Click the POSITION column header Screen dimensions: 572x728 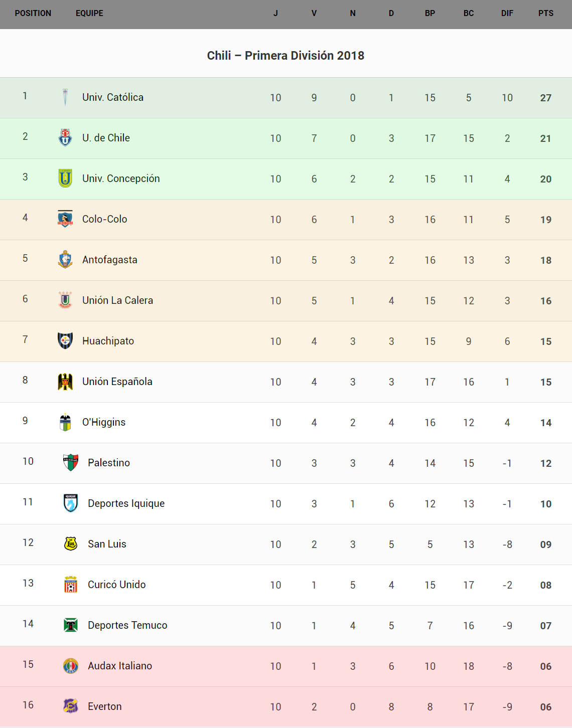pos(33,14)
